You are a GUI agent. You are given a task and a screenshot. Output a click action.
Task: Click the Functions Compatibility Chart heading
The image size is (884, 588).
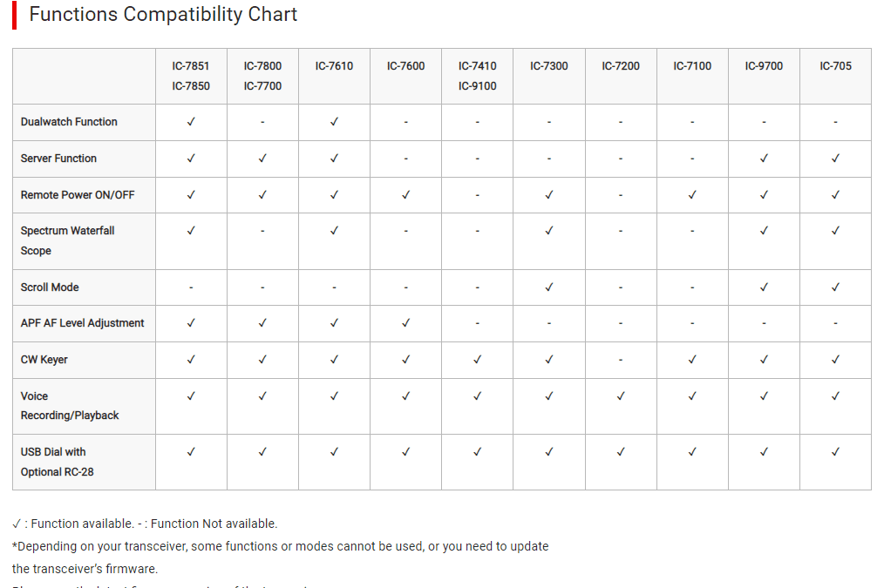(x=163, y=15)
